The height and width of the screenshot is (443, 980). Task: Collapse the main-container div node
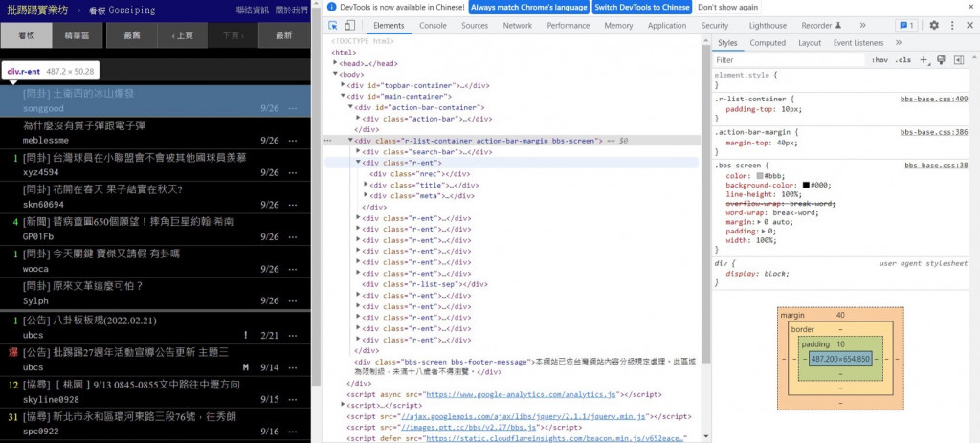344,97
